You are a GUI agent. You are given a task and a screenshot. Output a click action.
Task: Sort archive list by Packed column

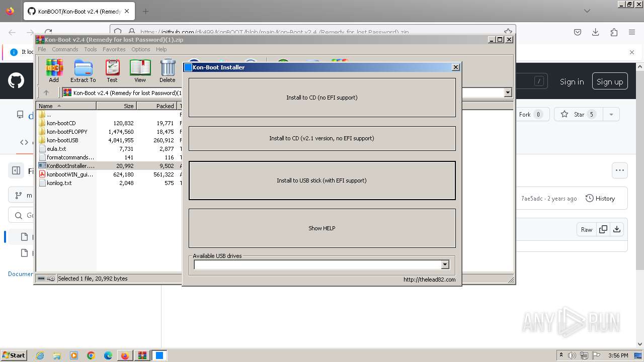pos(156,106)
